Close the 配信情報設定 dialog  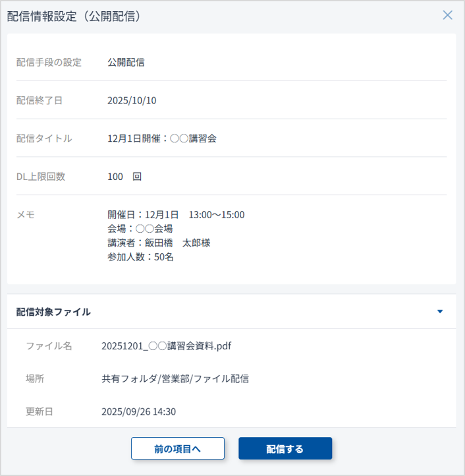(x=447, y=15)
